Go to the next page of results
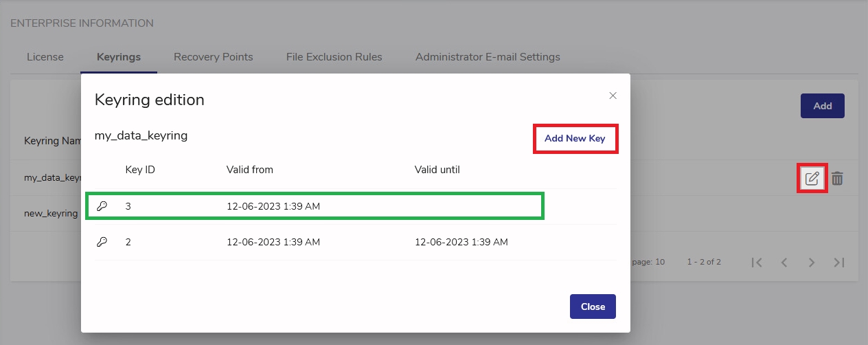 (x=812, y=262)
